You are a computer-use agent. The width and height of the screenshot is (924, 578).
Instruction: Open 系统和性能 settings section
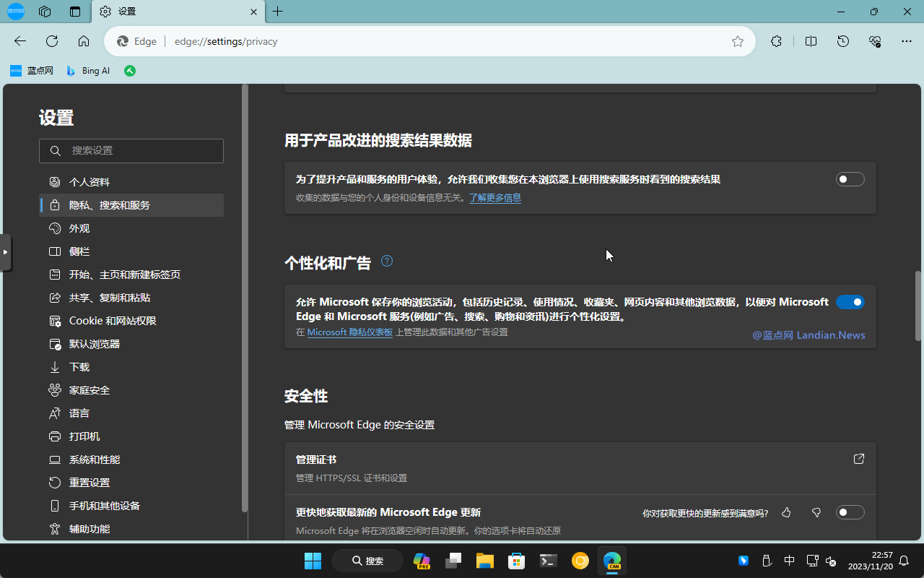[131, 460]
